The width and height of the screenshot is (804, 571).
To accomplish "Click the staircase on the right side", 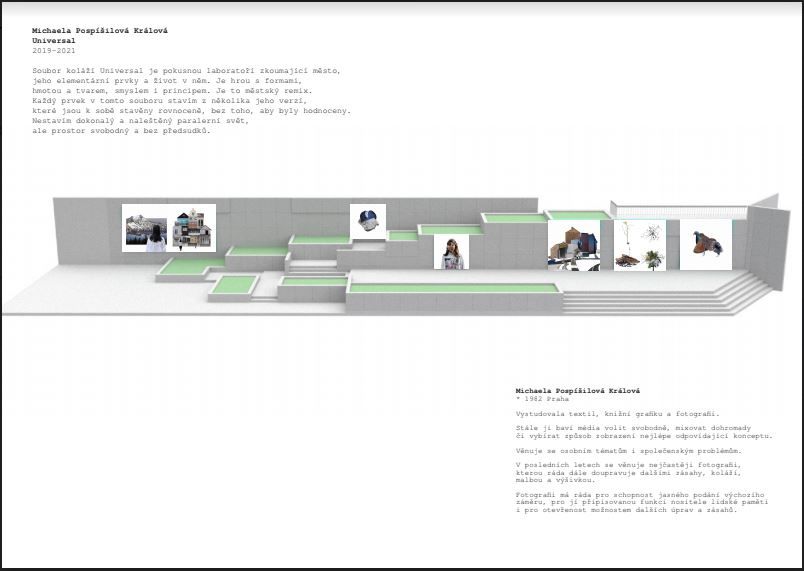I will [x=740, y=288].
